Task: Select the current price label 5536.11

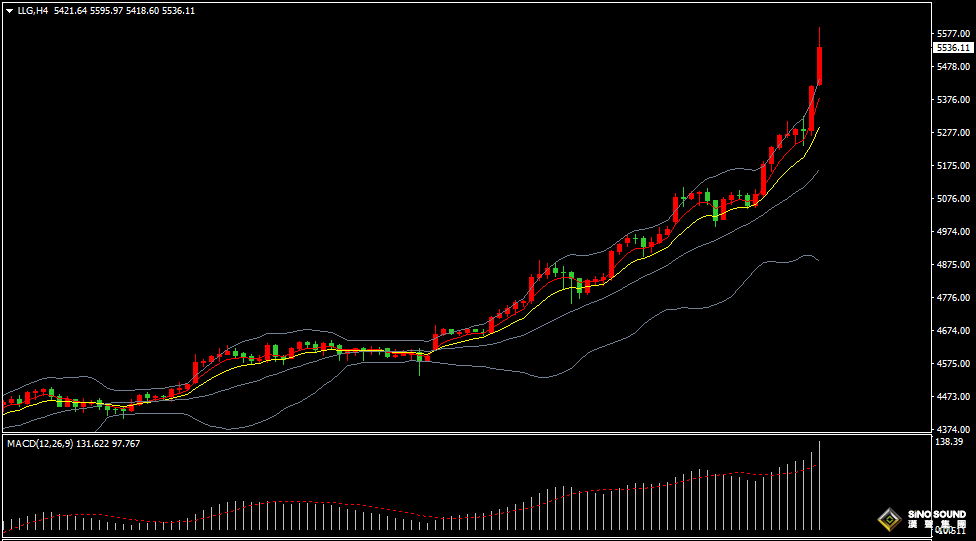Action: coord(952,47)
